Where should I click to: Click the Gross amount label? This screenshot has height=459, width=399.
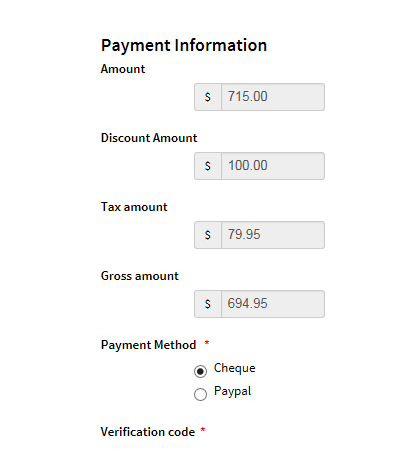click(140, 276)
